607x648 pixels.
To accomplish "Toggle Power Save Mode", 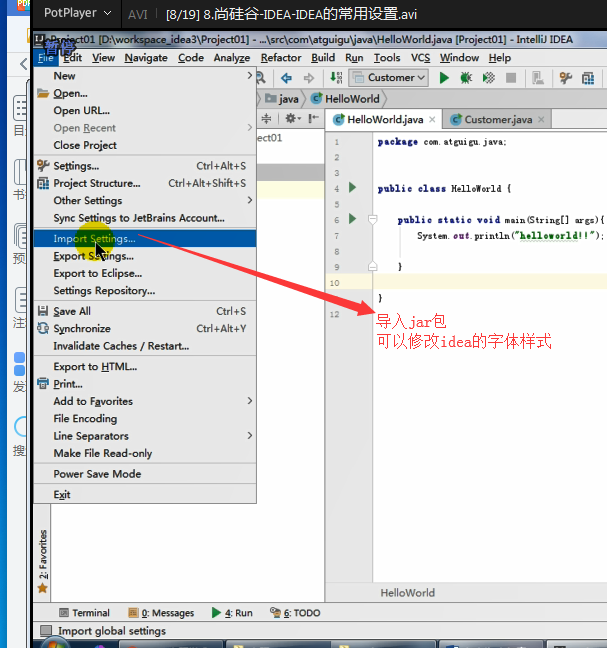I will click(145, 474).
